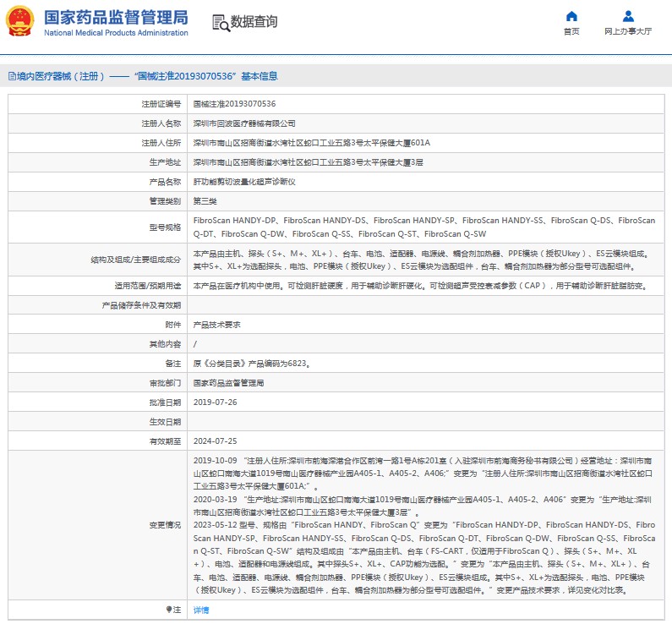Click the 产品技术要求 attachment entry
Image resolution: width=672 pixels, height=624 pixels.
[x=217, y=325]
